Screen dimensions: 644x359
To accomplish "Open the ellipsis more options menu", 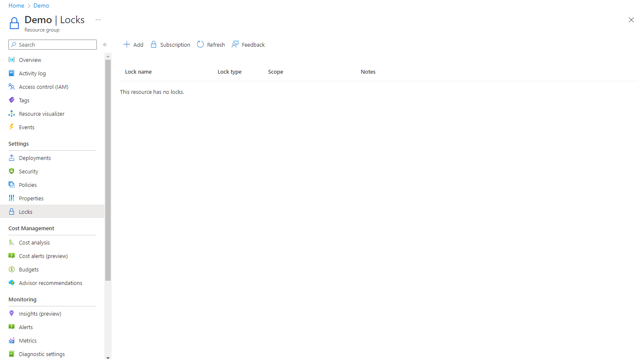I will (x=98, y=20).
